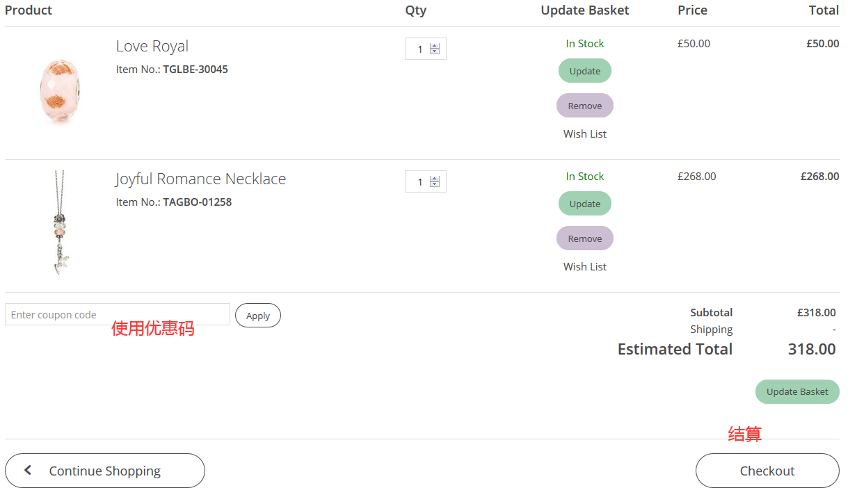This screenshot has width=857, height=504.
Task: Remove Love Royal from the basket
Action: [584, 106]
